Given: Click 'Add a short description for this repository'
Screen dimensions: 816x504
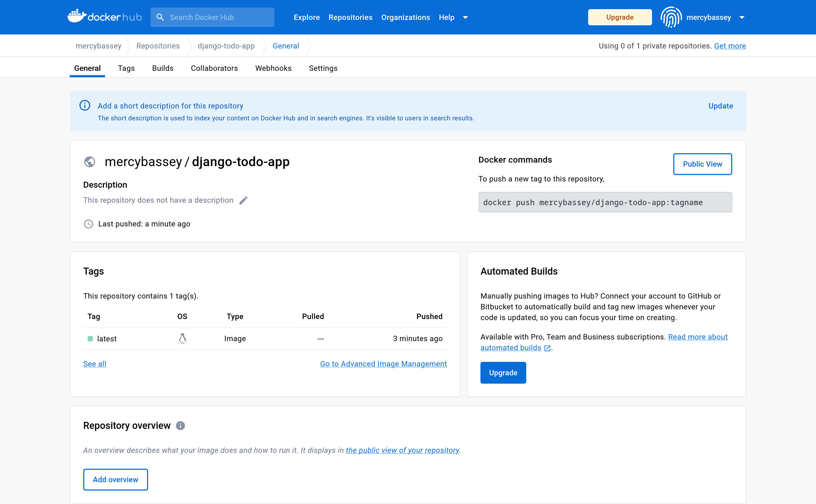Looking at the screenshot, I should coord(170,106).
